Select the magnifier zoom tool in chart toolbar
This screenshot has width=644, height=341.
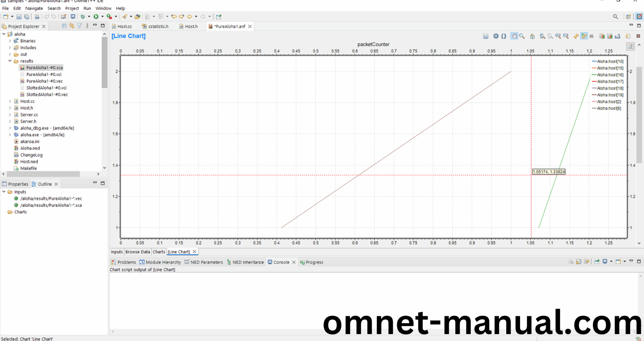click(x=522, y=36)
